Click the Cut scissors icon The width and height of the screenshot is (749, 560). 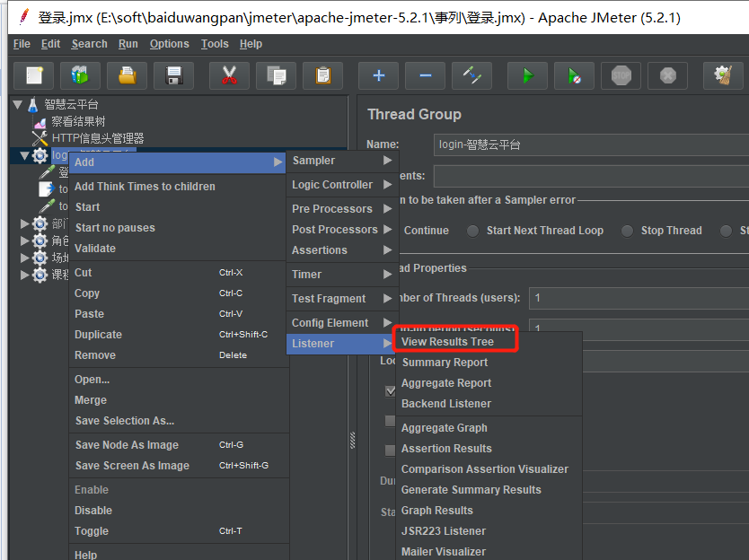coord(229,75)
